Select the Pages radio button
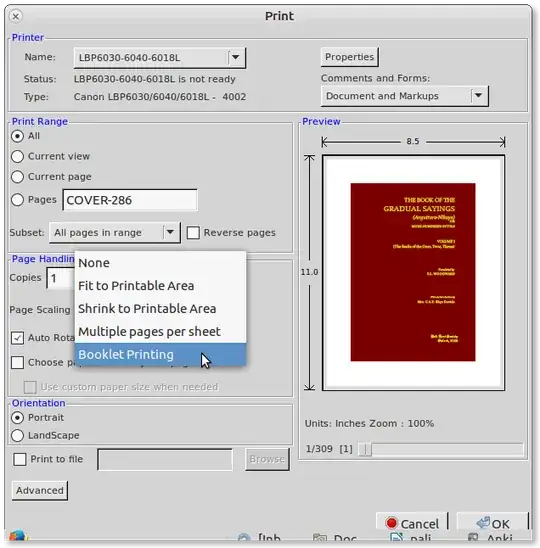The image size is (540, 548). (x=17, y=200)
